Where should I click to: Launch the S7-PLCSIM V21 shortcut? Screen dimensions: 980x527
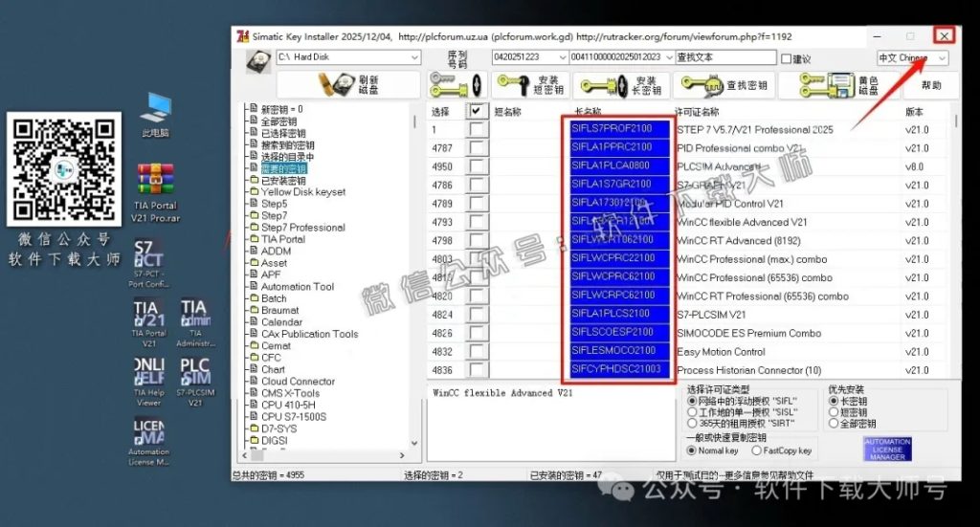(x=195, y=383)
